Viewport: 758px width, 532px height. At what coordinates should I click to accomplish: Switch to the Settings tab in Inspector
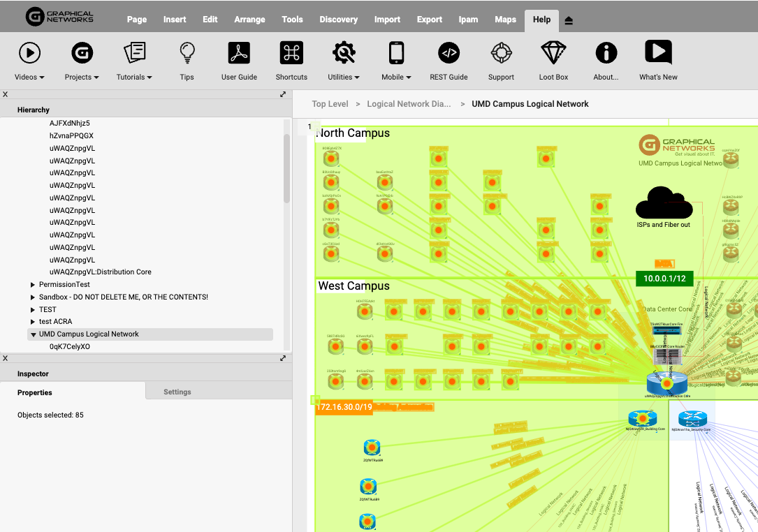177,392
